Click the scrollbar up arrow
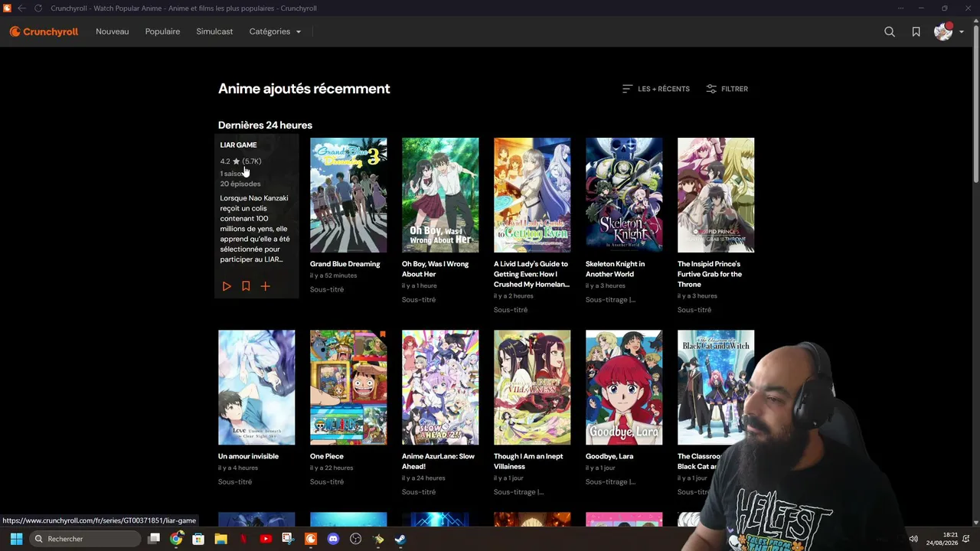Image resolution: width=980 pixels, height=551 pixels. click(975, 21)
